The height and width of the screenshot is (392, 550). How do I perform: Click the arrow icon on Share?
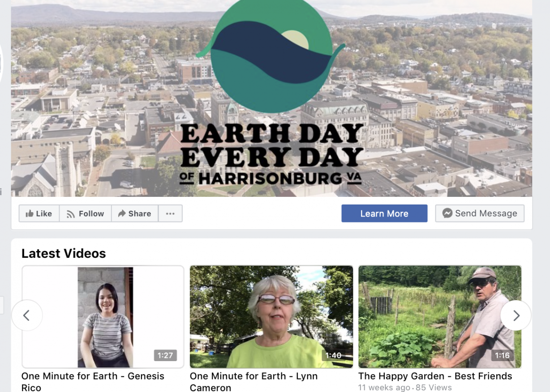[x=121, y=213]
